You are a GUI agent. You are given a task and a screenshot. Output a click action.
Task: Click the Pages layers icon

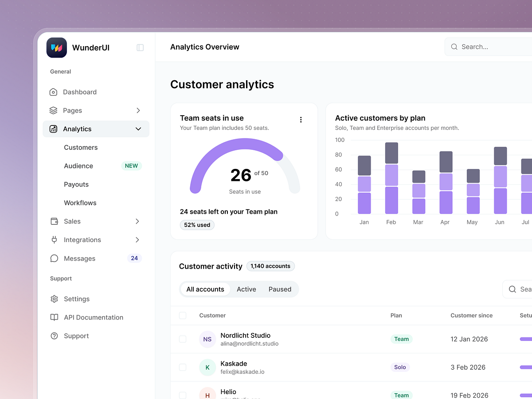click(53, 110)
